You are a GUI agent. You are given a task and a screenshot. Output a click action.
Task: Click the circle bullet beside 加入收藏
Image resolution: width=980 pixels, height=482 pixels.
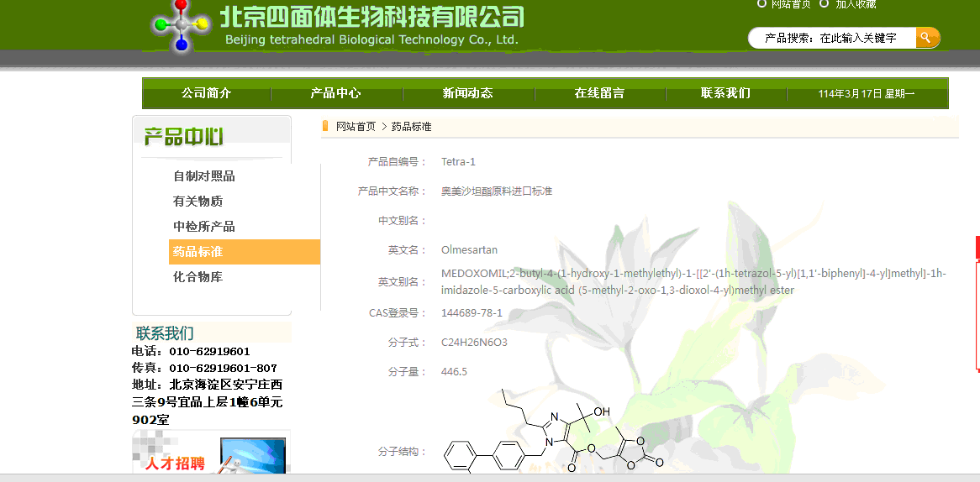coord(825,4)
